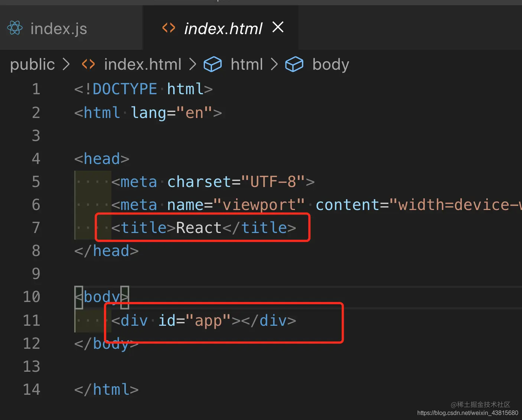Click the opening body tag on line 10
This screenshot has height=420, width=522.
tap(102, 297)
